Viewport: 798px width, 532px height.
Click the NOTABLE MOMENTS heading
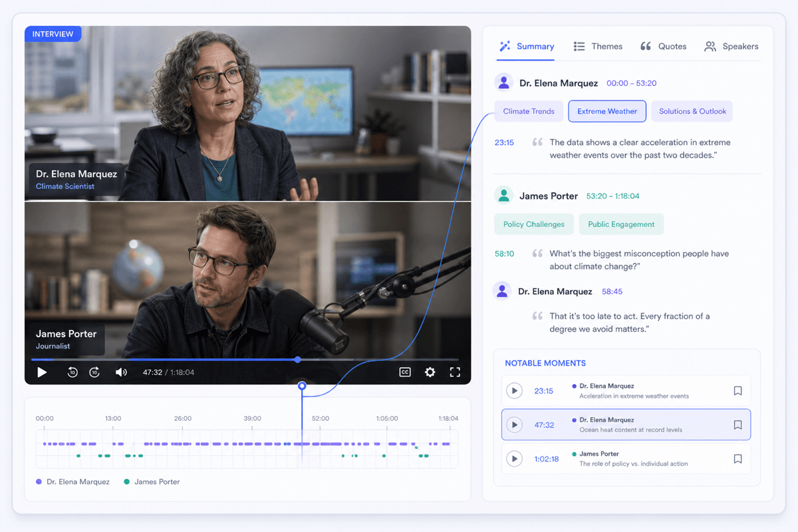click(545, 363)
